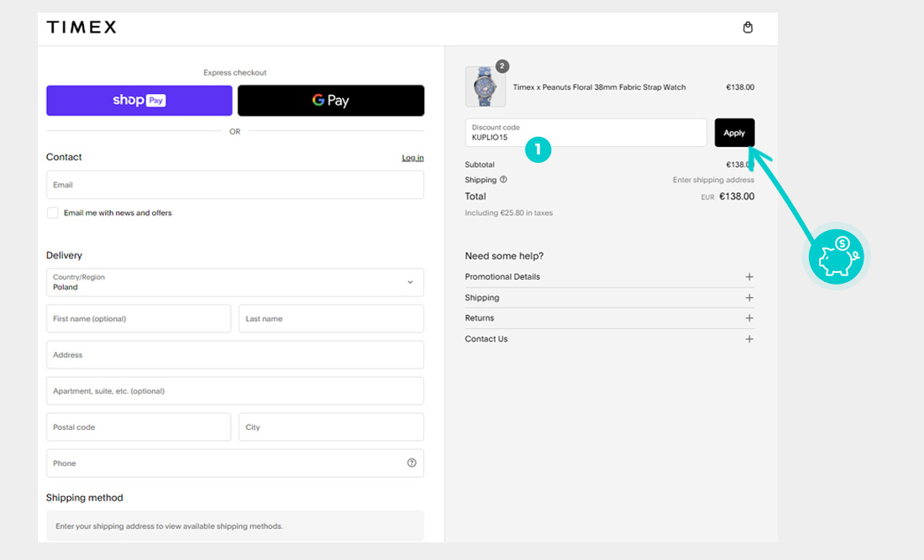
Task: Enable Email me with news and offers
Action: click(53, 213)
